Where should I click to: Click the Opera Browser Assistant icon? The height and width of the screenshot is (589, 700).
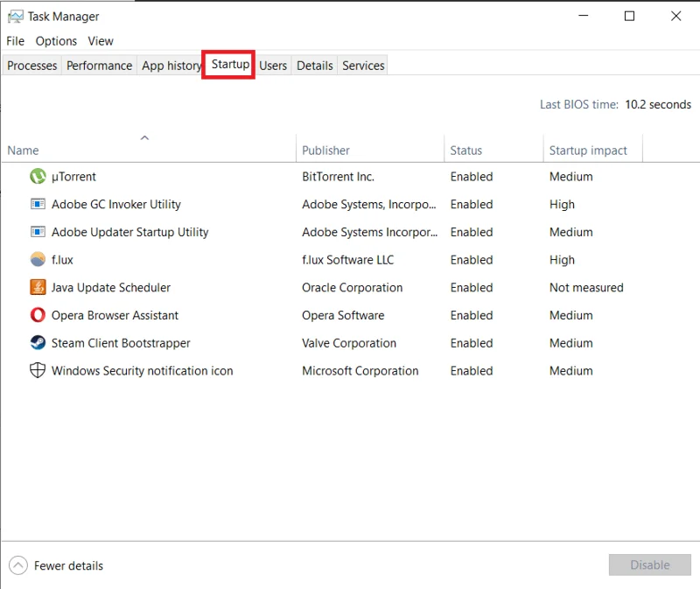pyautogui.click(x=38, y=315)
